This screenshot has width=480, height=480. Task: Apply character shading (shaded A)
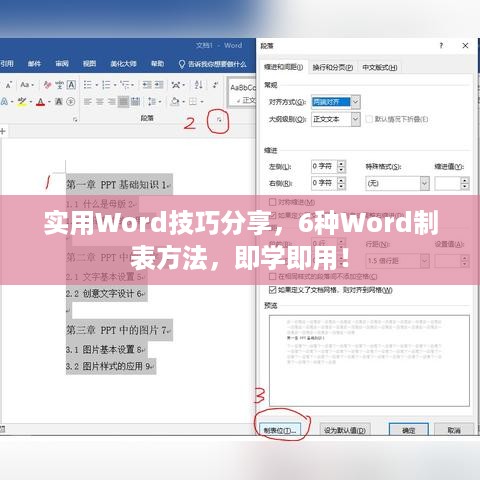[59, 101]
